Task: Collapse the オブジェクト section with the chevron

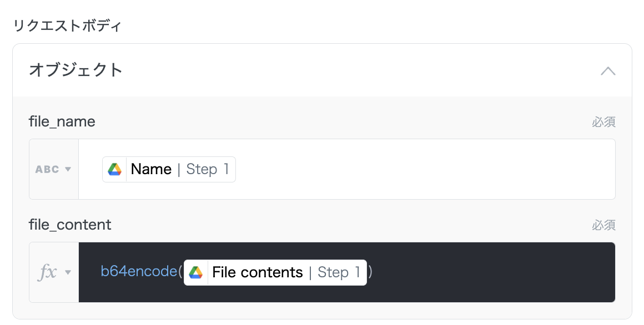Action: pyautogui.click(x=608, y=71)
